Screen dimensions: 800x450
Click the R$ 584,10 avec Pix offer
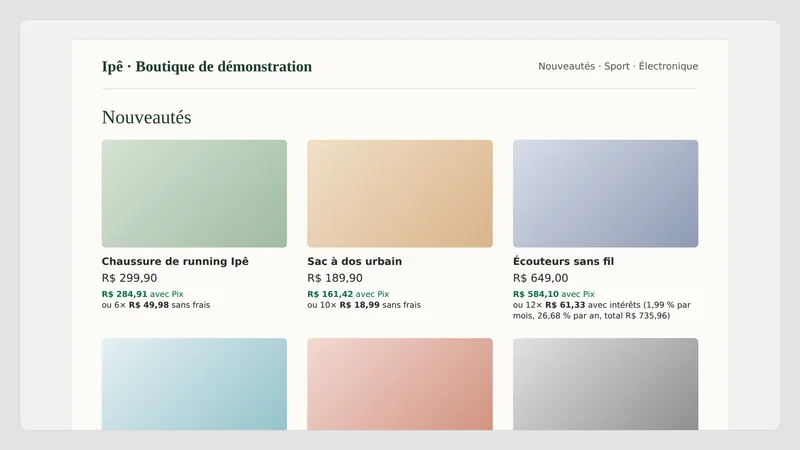(x=554, y=294)
